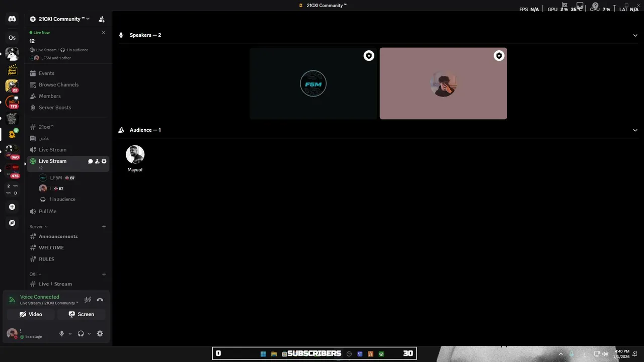Screen dimensions: 644x362
Task: Collapse the Audience section
Action: tap(635, 130)
